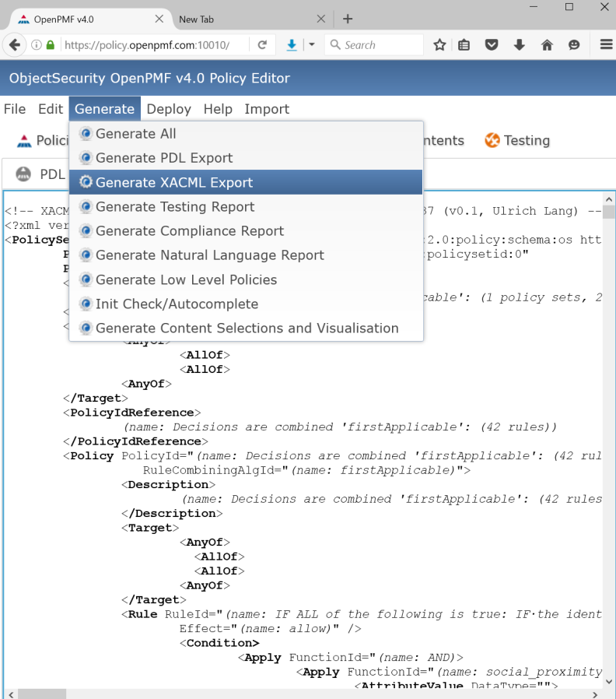Click the icon beside Generate Testing Report

[86, 206]
